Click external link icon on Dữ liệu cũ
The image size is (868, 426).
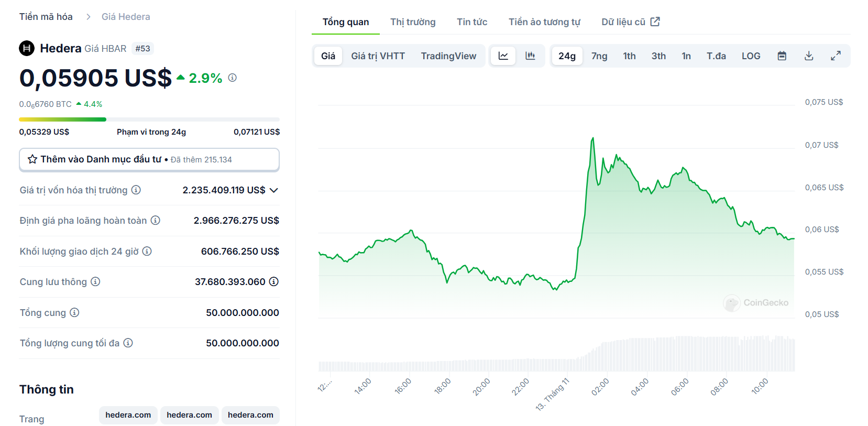point(655,21)
